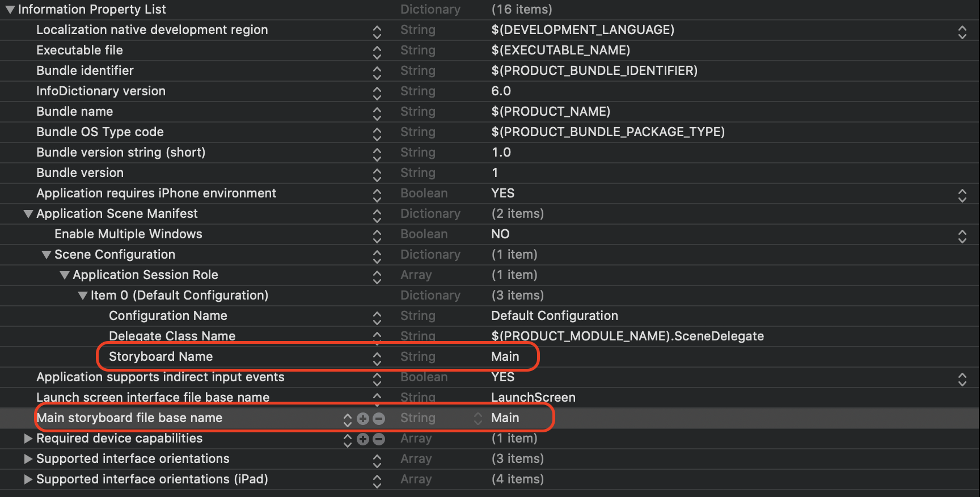
Task: Add row after Main storyboard file base name
Action: (x=363, y=419)
